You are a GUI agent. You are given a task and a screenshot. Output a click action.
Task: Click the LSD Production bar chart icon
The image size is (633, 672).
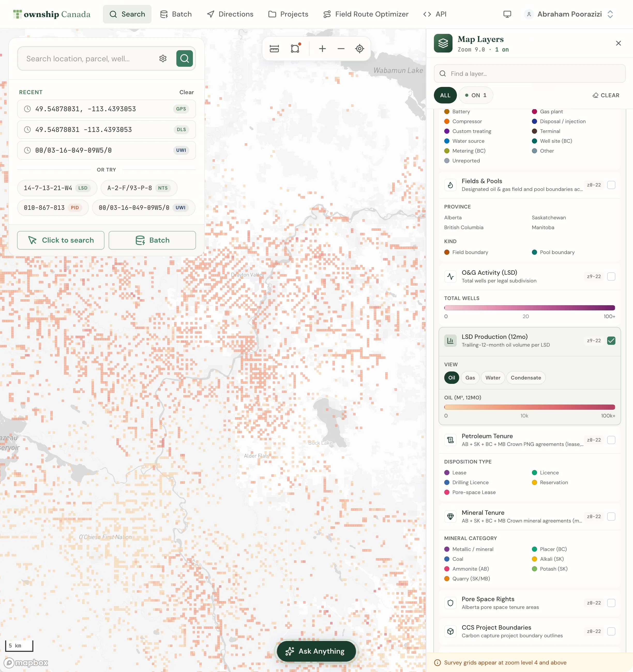[x=450, y=341]
